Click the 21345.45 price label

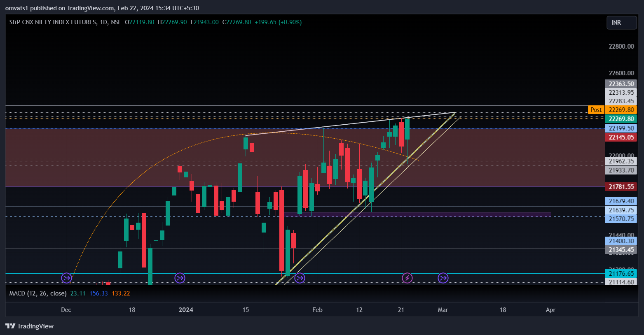tap(621, 250)
